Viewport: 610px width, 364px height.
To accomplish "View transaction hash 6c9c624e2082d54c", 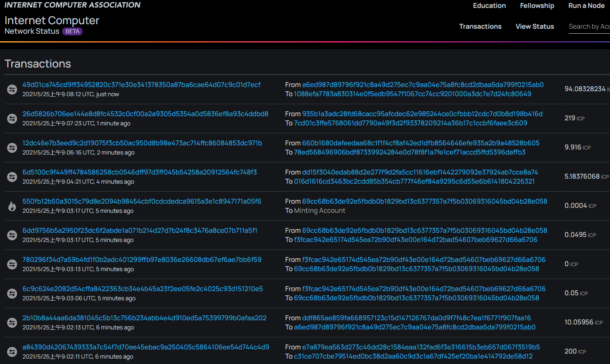I will click(143, 289).
